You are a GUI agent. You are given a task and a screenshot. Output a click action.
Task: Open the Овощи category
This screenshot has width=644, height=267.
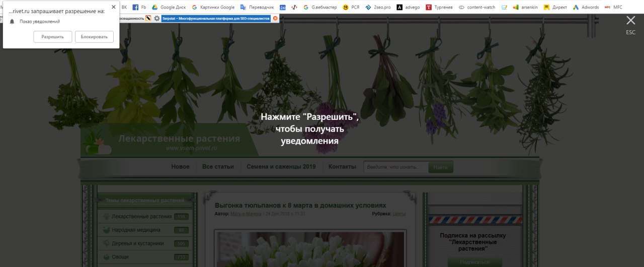(145, 257)
